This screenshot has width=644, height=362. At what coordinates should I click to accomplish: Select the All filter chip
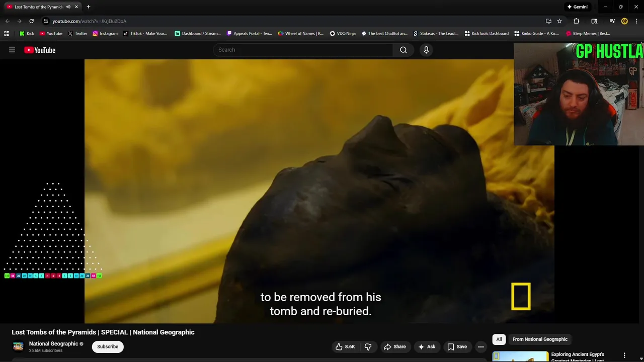[499, 339]
